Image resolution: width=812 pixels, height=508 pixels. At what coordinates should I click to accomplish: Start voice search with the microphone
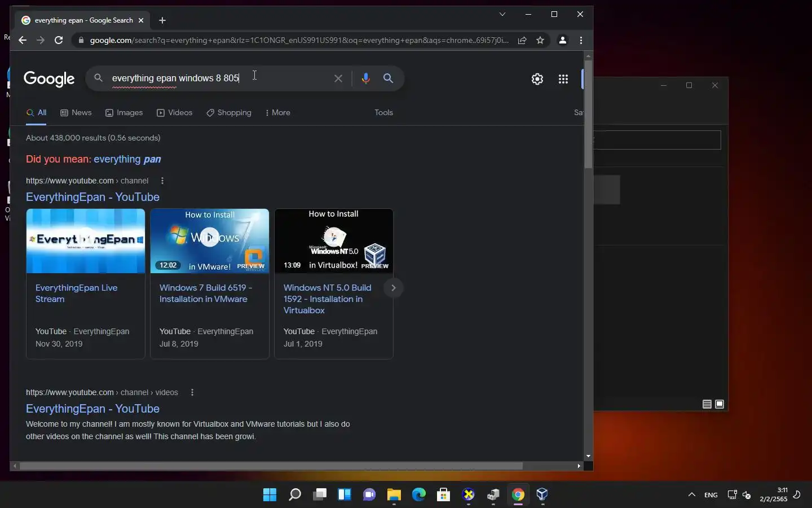click(x=365, y=78)
